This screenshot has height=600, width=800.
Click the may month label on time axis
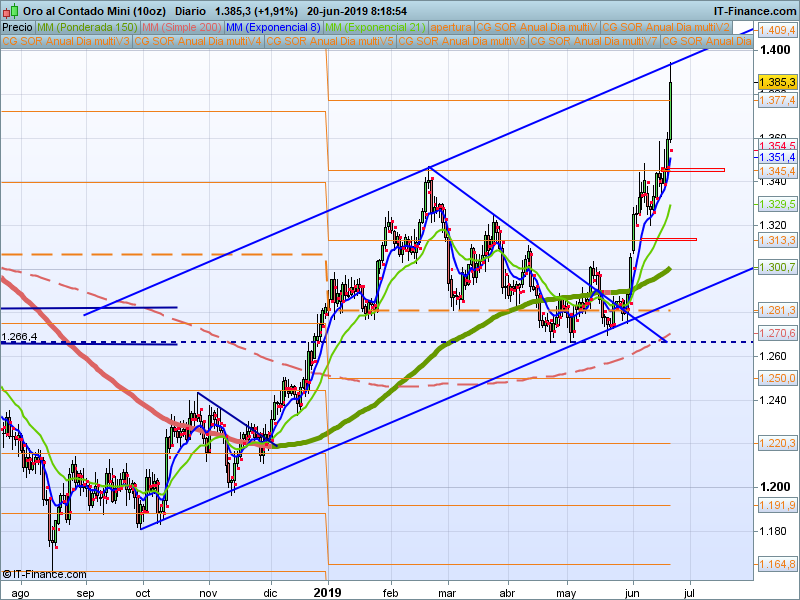coord(566,593)
